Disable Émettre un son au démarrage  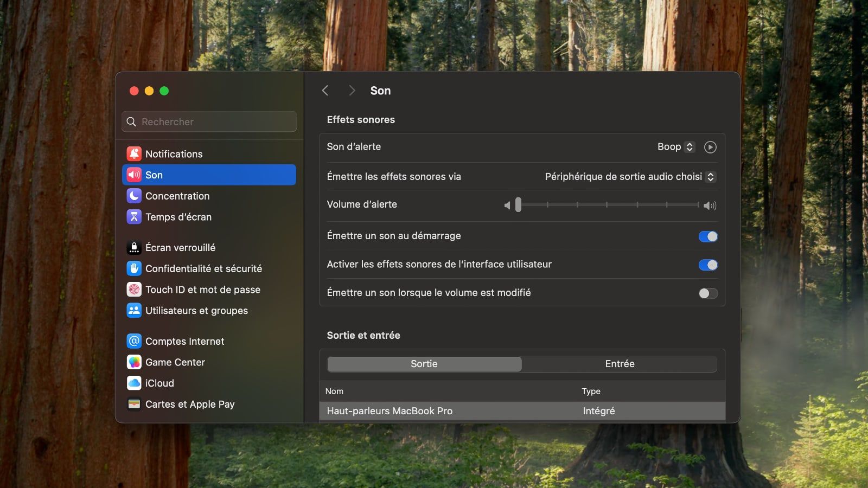[707, 236]
